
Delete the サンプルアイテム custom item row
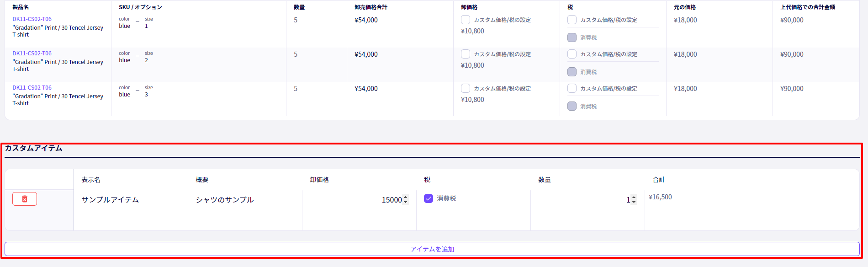tap(25, 199)
